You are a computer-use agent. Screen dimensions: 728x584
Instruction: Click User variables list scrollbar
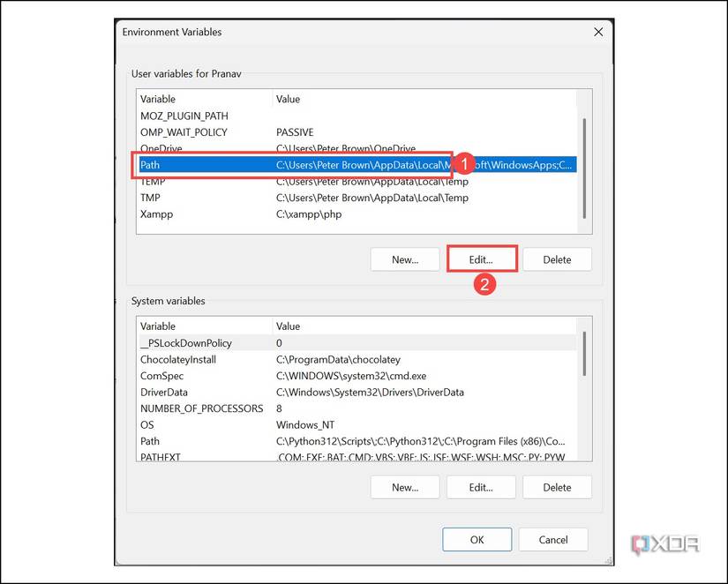[584, 168]
